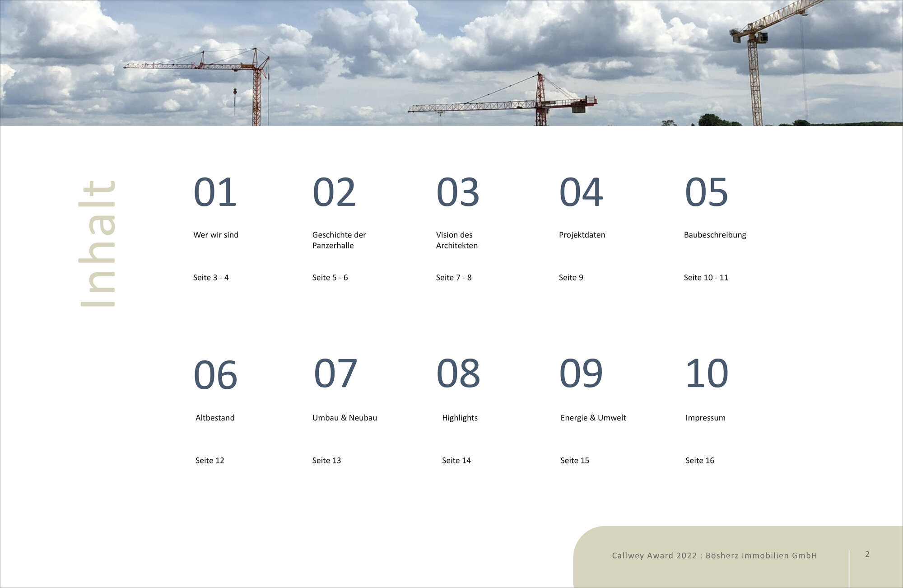Image resolution: width=903 pixels, height=588 pixels.
Task: Click the large number 07
Action: tap(335, 373)
